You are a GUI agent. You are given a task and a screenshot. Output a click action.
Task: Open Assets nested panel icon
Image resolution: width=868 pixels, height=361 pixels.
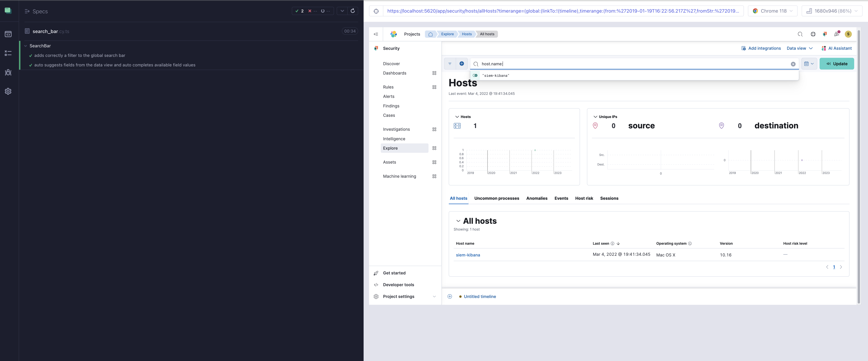(434, 162)
